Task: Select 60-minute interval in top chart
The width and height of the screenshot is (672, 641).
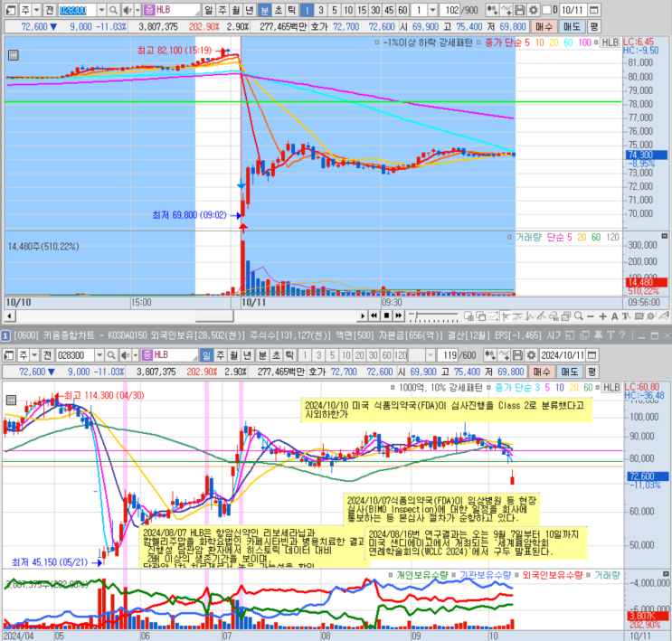Action: pos(402,10)
